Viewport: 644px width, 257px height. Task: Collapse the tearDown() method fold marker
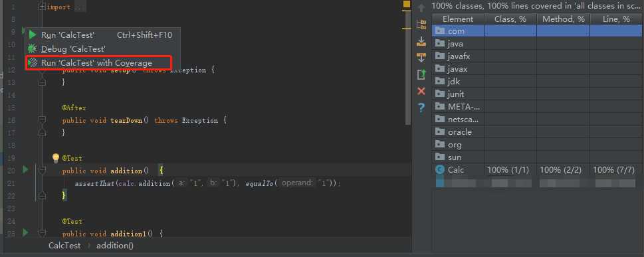pos(42,120)
